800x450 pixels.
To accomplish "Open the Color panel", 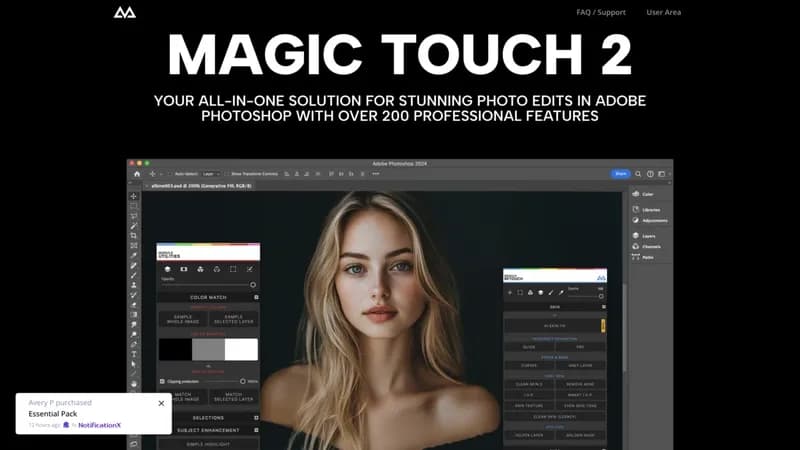I will pos(644,194).
